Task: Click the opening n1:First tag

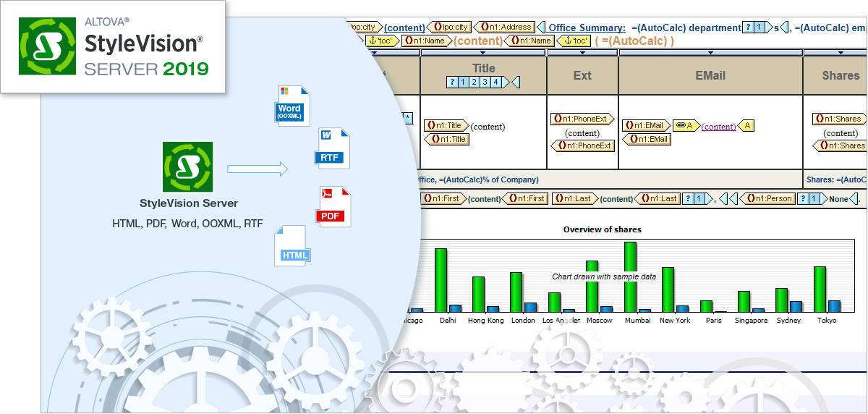Action: (444, 198)
